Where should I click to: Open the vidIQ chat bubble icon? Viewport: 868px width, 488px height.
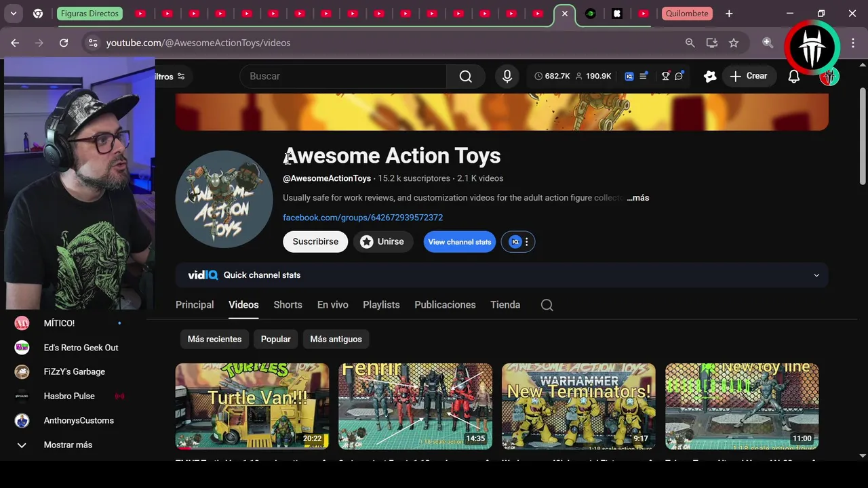[679, 77]
